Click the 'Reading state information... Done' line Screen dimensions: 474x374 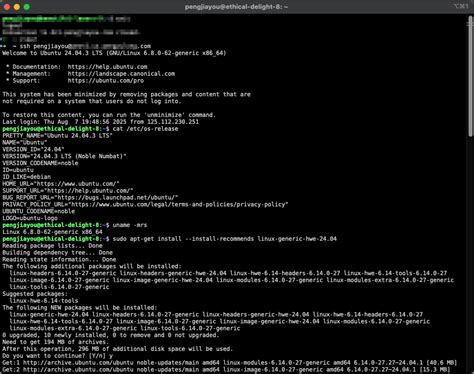59,259
